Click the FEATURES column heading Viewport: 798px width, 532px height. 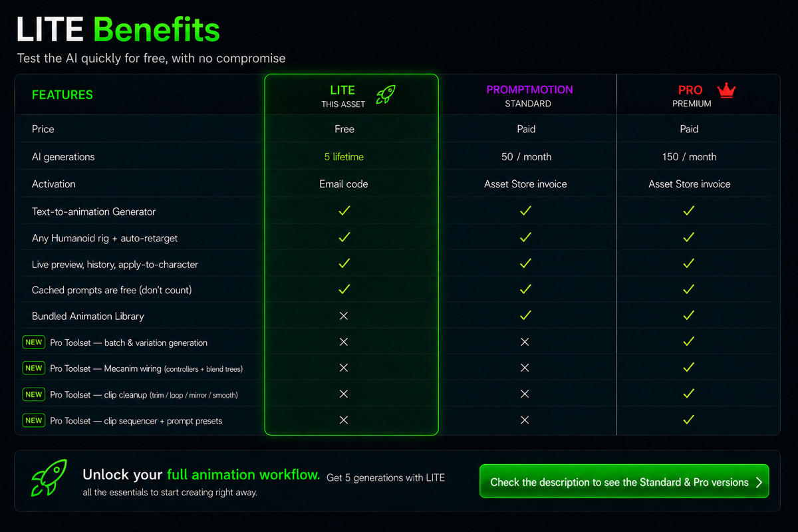pos(63,95)
